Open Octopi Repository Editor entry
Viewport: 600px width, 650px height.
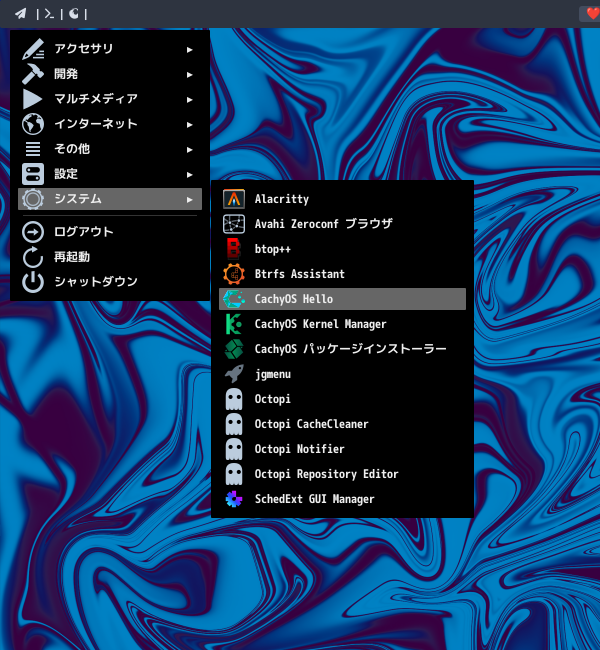[x=342, y=474]
